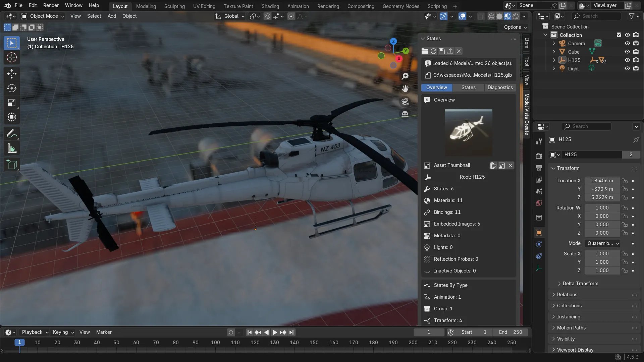Viewport: 644px width, 362px height.
Task: Select the Transform tool
Action: [x=12, y=117]
